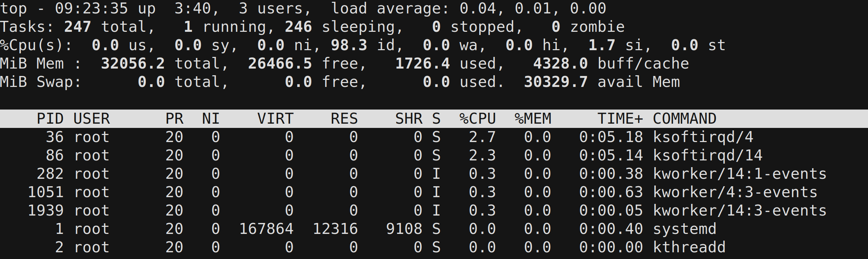This screenshot has height=259, width=868.
Task: Select the kworker/14:3-events process
Action: point(434,211)
